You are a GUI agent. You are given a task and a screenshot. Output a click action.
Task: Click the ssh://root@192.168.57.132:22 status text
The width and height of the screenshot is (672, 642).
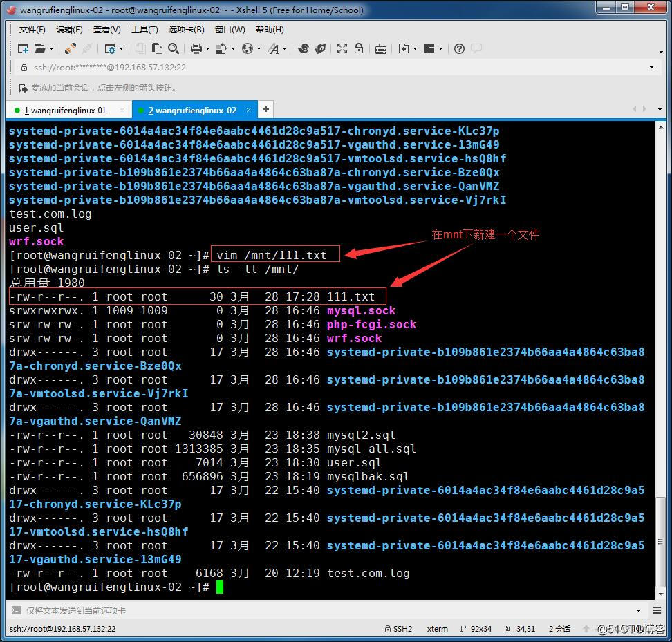point(63,629)
